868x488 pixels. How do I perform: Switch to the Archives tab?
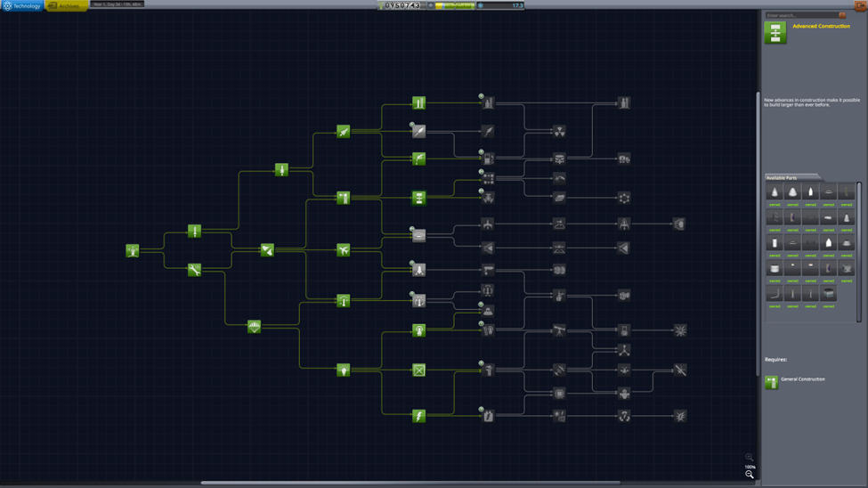click(x=65, y=5)
